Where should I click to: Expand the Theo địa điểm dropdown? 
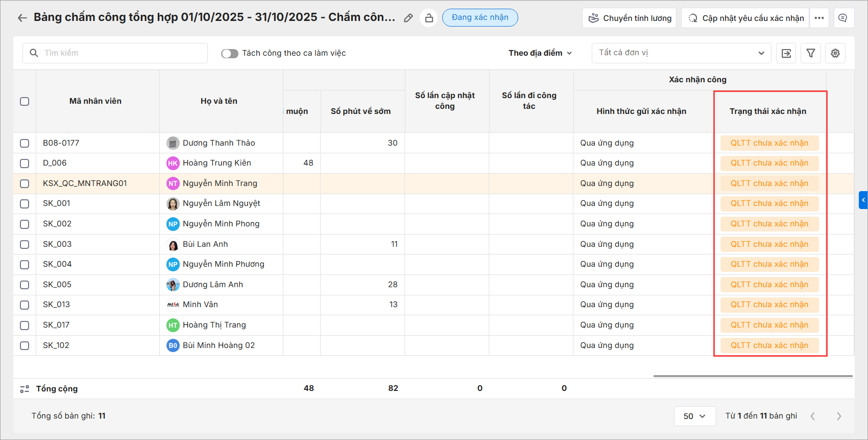tap(540, 53)
